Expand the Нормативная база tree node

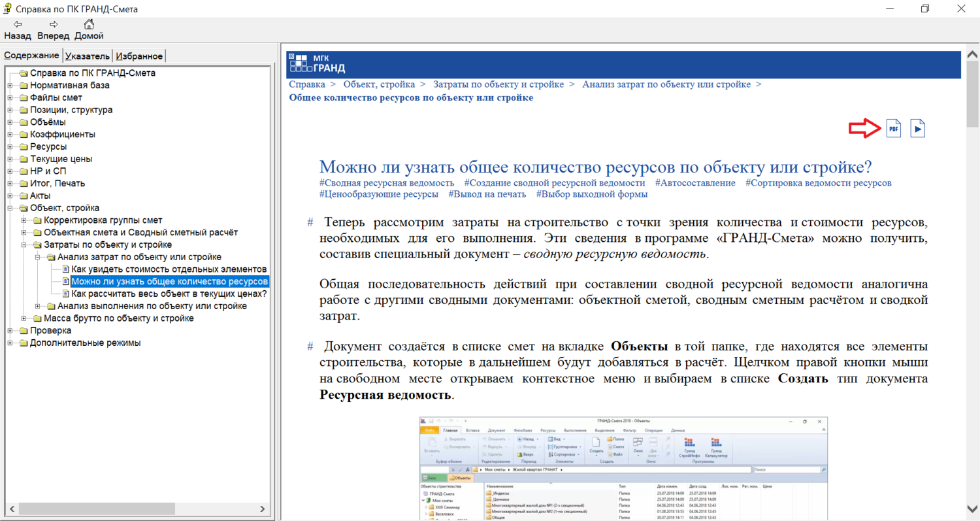pos(10,86)
